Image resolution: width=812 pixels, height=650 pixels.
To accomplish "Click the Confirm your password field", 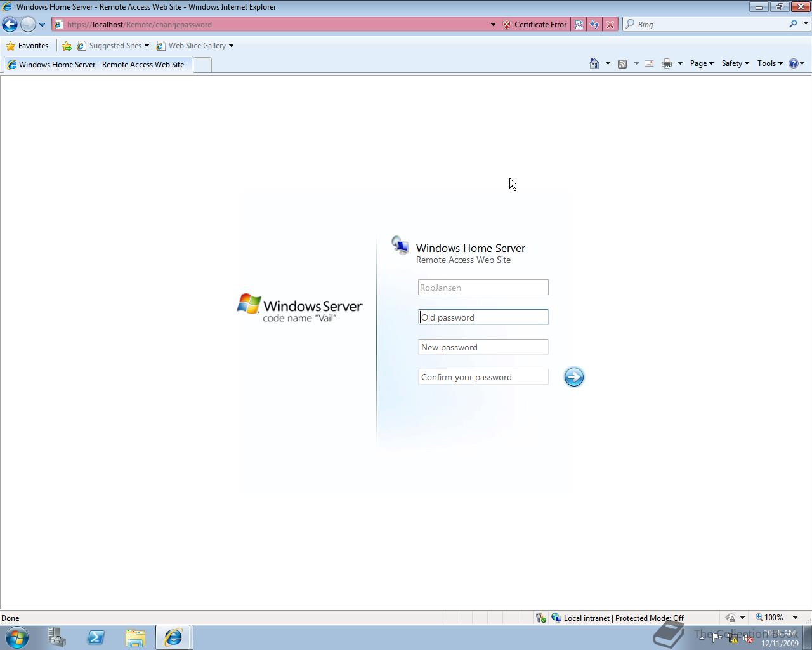I will click(483, 377).
